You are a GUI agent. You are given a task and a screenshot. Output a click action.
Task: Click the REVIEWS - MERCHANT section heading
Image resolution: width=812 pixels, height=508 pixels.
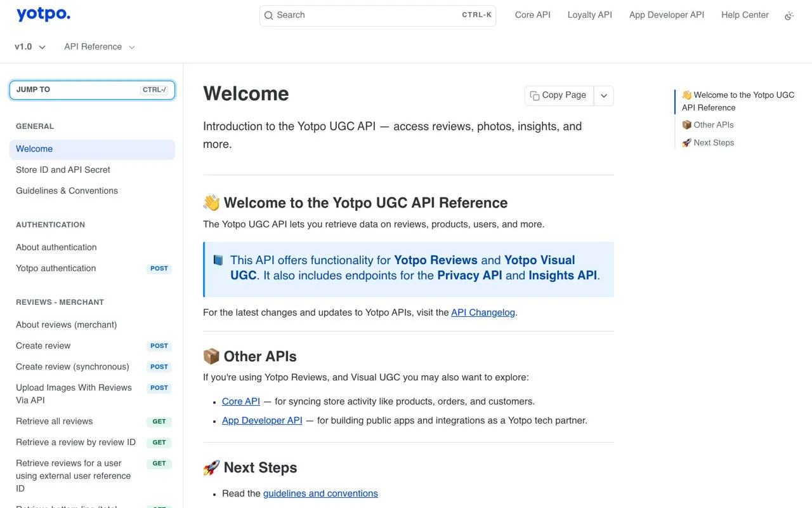pos(60,302)
